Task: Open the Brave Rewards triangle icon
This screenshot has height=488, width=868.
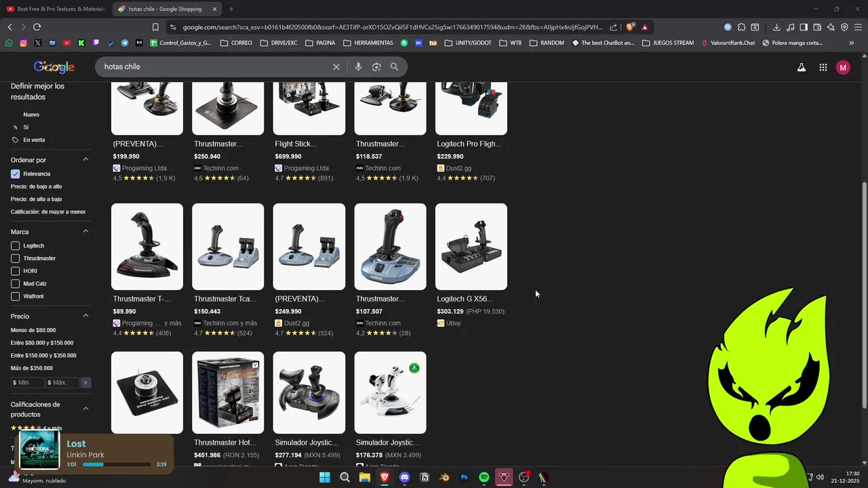Action: tap(644, 27)
